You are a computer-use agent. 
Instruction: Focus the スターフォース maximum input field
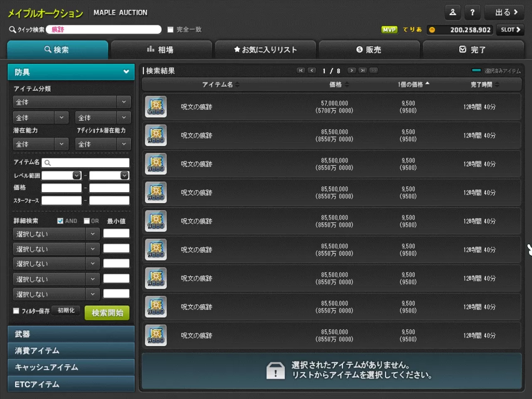pos(109,201)
